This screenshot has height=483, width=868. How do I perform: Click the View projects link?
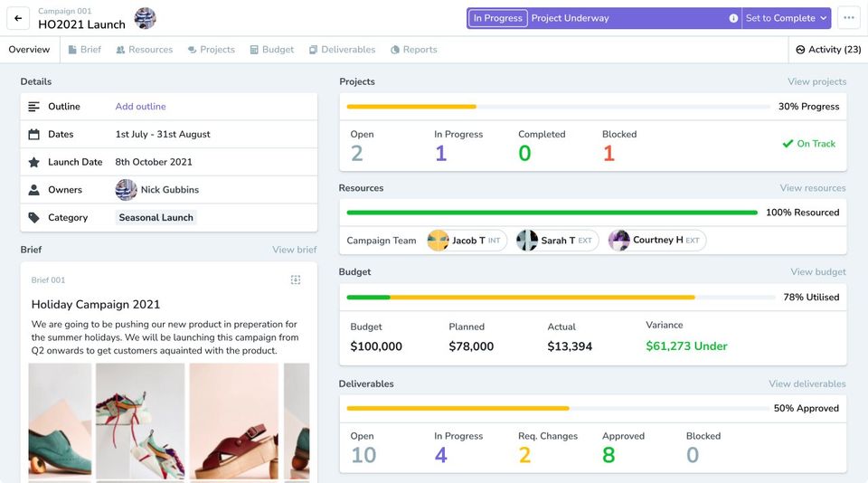pyautogui.click(x=817, y=81)
